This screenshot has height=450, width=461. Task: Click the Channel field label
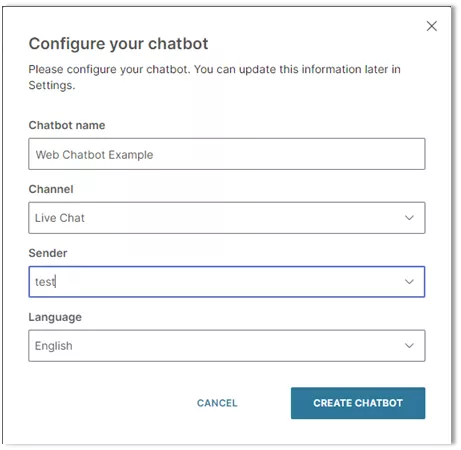click(x=51, y=189)
